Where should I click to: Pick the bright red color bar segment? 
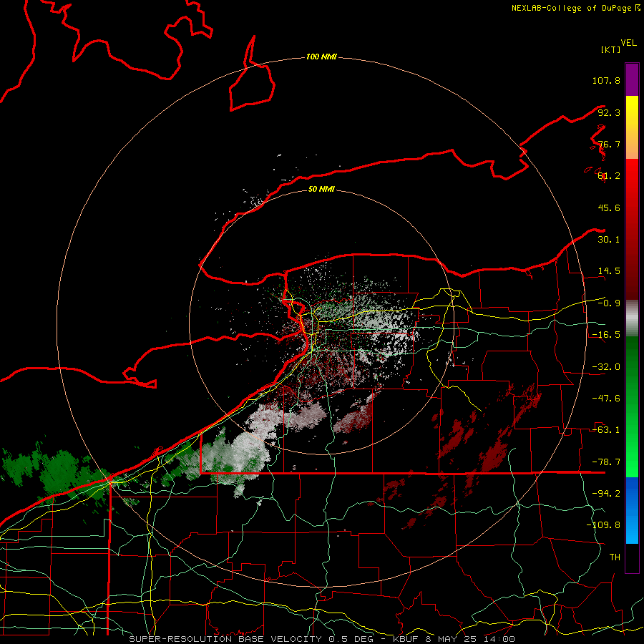tap(632, 229)
